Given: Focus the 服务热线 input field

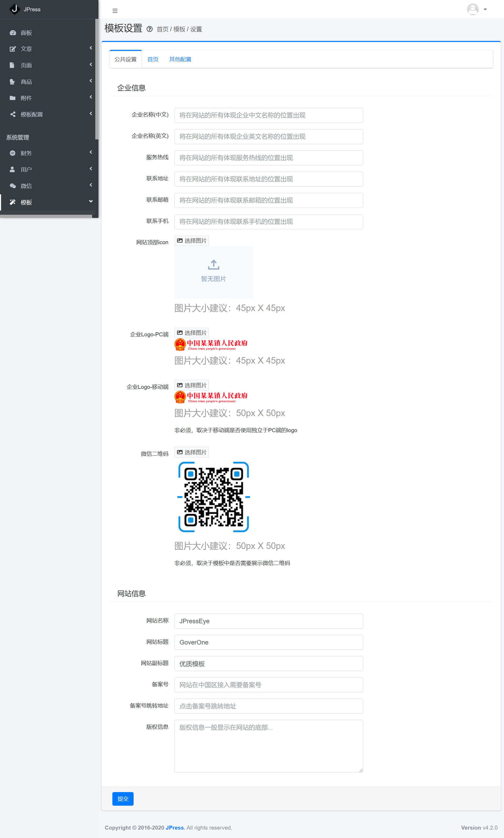Looking at the screenshot, I should pos(269,158).
